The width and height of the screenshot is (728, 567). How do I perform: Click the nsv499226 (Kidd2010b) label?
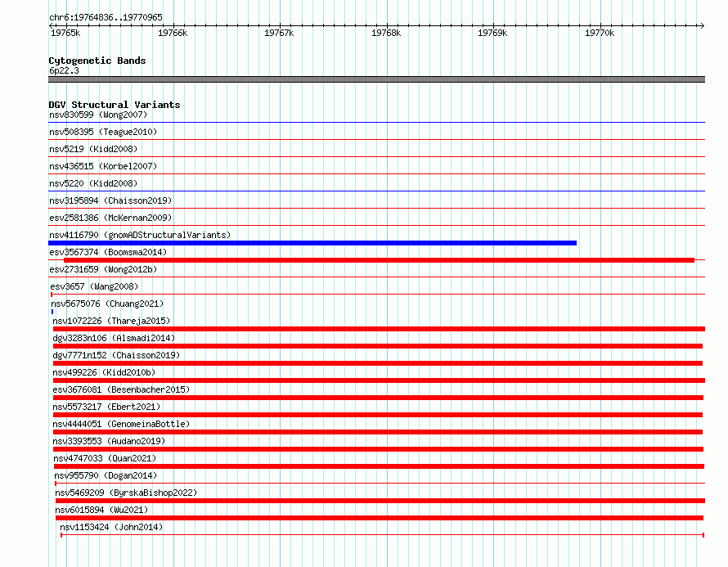(x=104, y=372)
